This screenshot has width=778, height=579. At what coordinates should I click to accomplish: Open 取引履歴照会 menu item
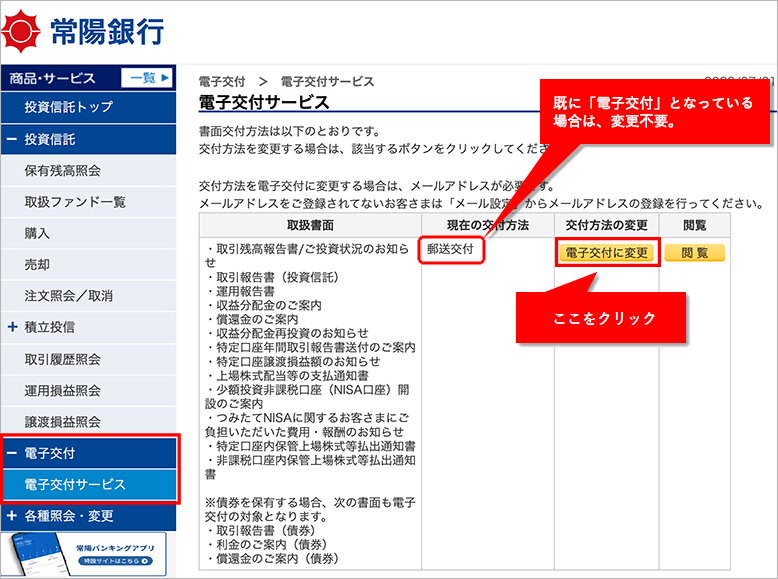click(89, 359)
